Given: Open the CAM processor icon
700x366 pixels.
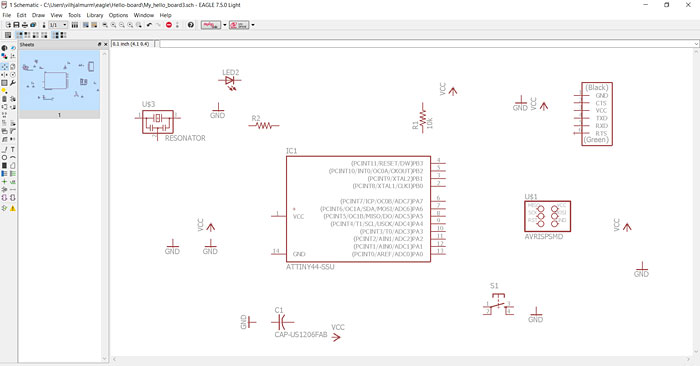Looking at the screenshot, I should pyautogui.click(x=33, y=25).
